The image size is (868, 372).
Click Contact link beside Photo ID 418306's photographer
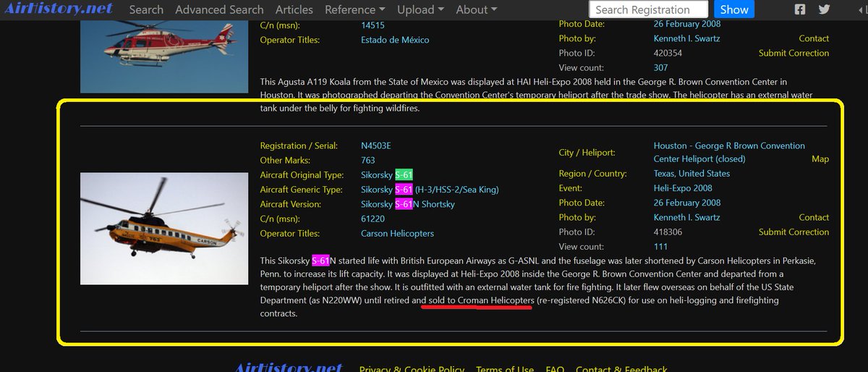814,217
